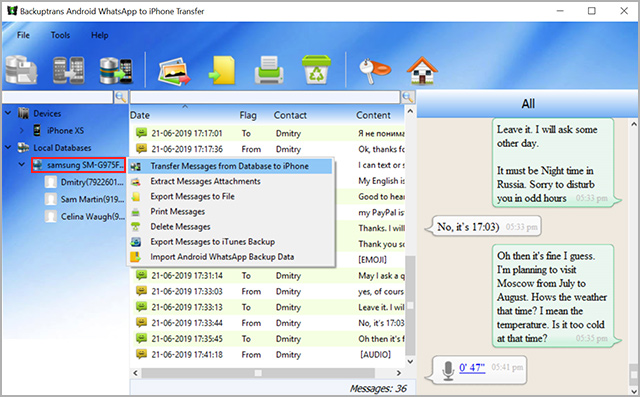The height and width of the screenshot is (397, 640).
Task: Open the Help menu
Action: point(100,35)
